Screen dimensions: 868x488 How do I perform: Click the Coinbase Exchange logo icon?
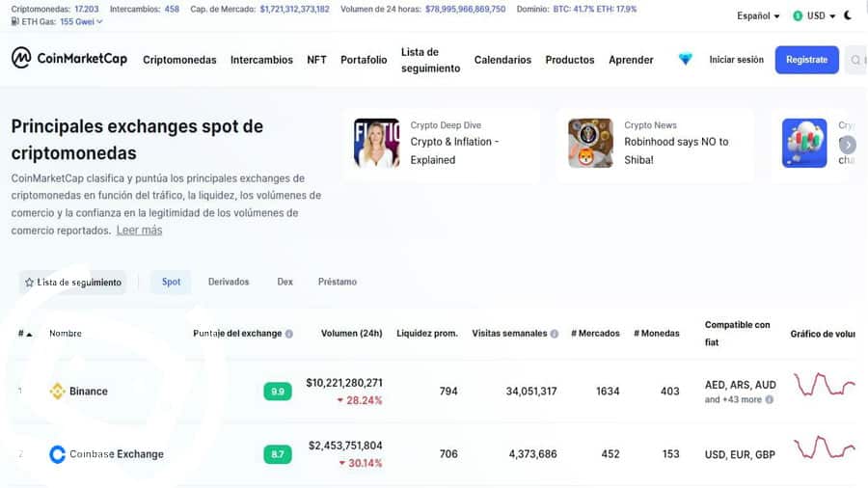pos(58,454)
